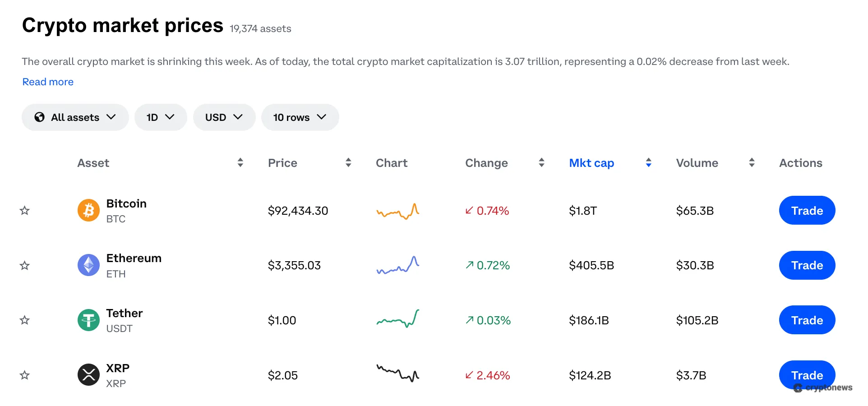Add Tether to favorites via star

pos(25,320)
